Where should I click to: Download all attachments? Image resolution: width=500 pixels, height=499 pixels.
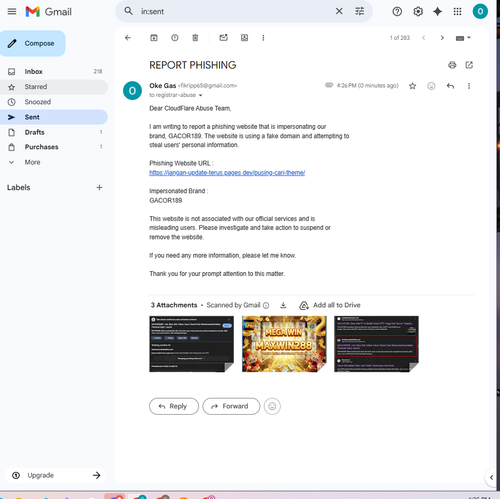pyautogui.click(x=283, y=305)
